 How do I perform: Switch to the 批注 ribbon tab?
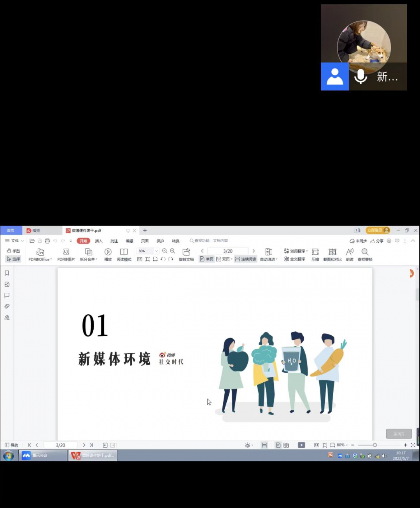(x=114, y=241)
